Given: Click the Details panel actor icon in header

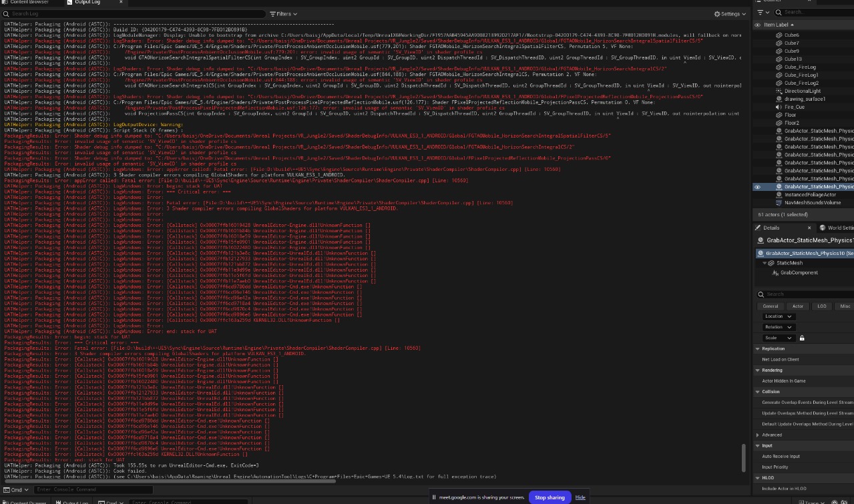Looking at the screenshot, I should [761, 240].
